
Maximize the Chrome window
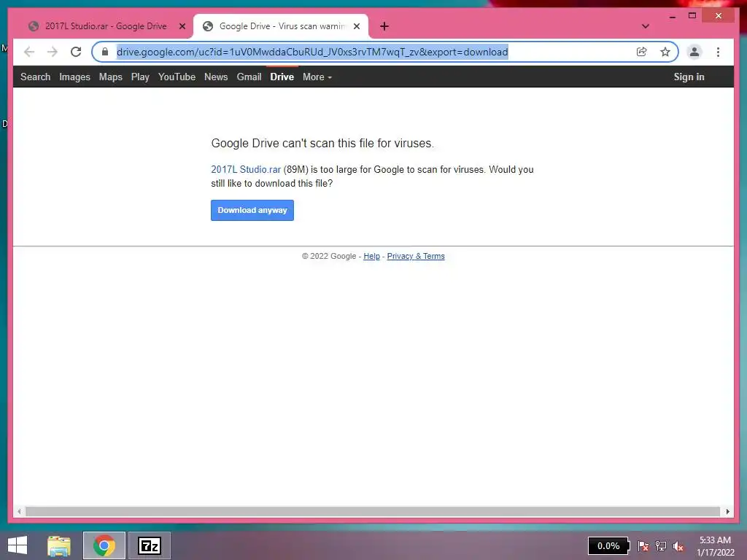(x=692, y=16)
